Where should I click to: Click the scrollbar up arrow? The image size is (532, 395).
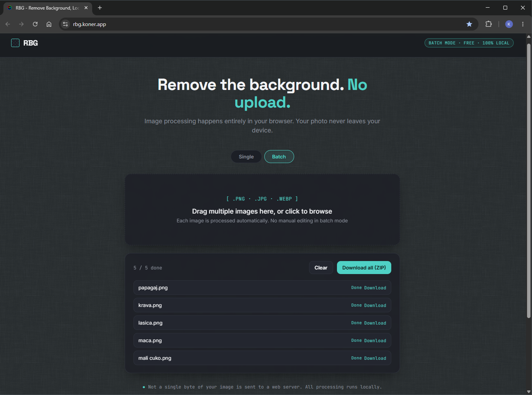(529, 37)
